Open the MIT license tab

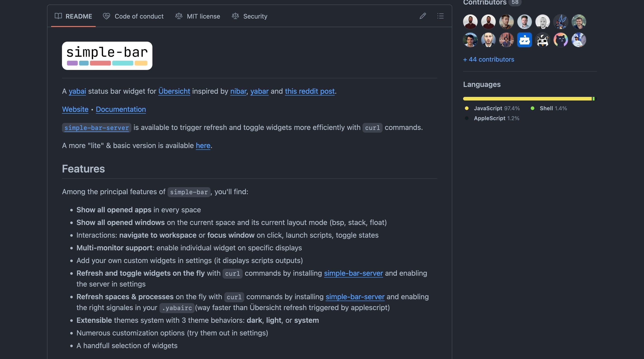[197, 16]
